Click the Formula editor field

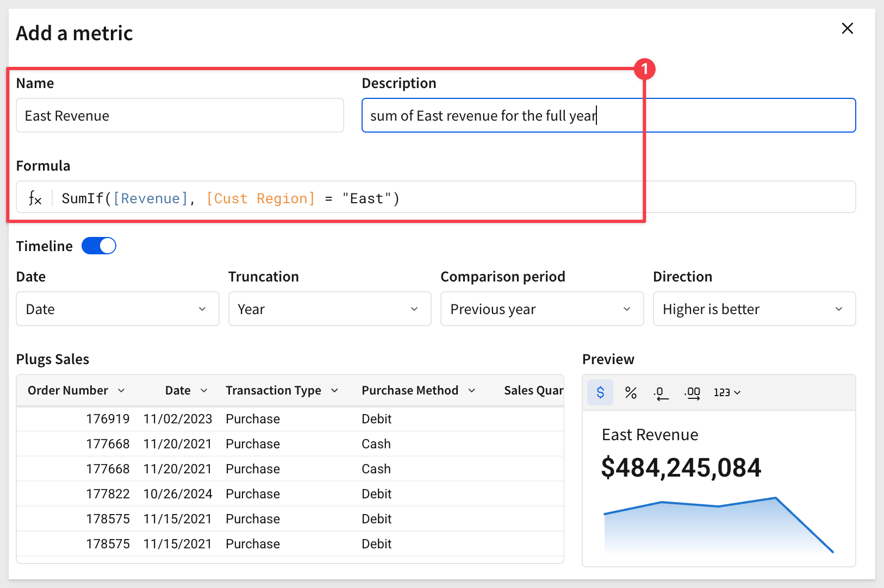436,197
